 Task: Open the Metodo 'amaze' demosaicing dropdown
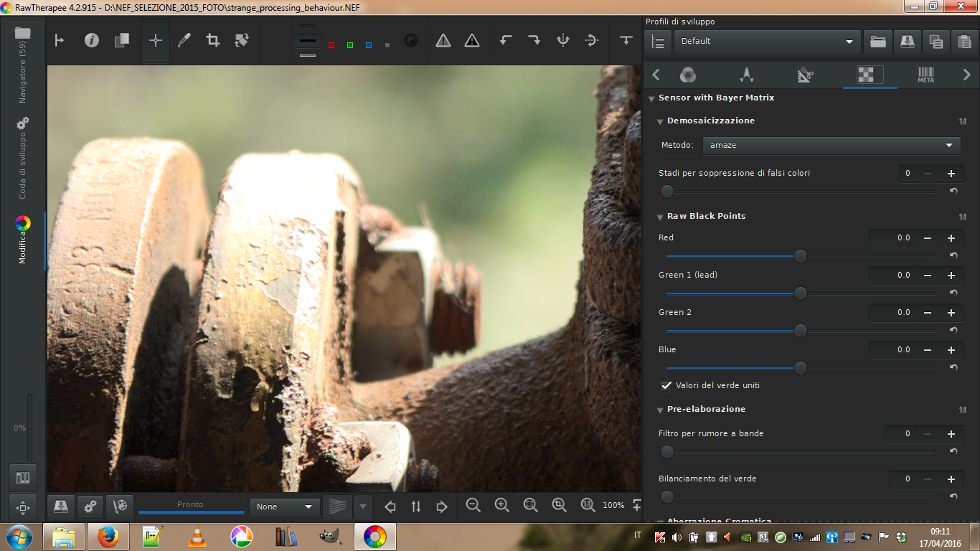(831, 146)
